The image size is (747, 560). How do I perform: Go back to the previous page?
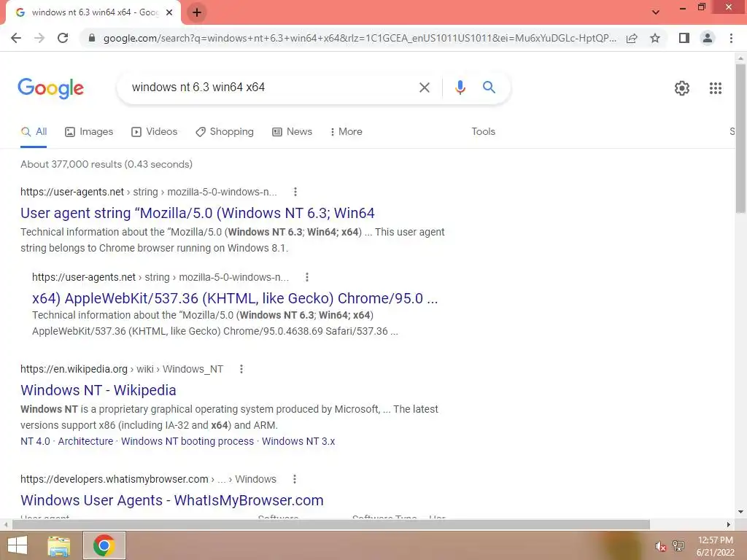16,38
